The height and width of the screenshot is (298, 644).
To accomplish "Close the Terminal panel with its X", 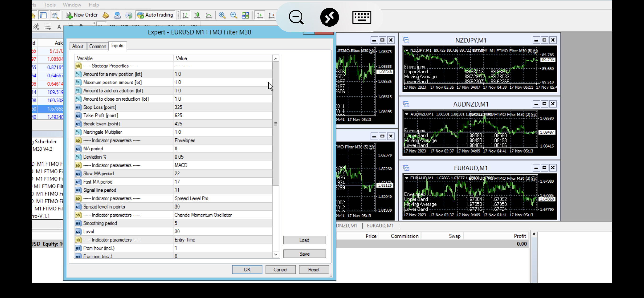I will (534, 234).
